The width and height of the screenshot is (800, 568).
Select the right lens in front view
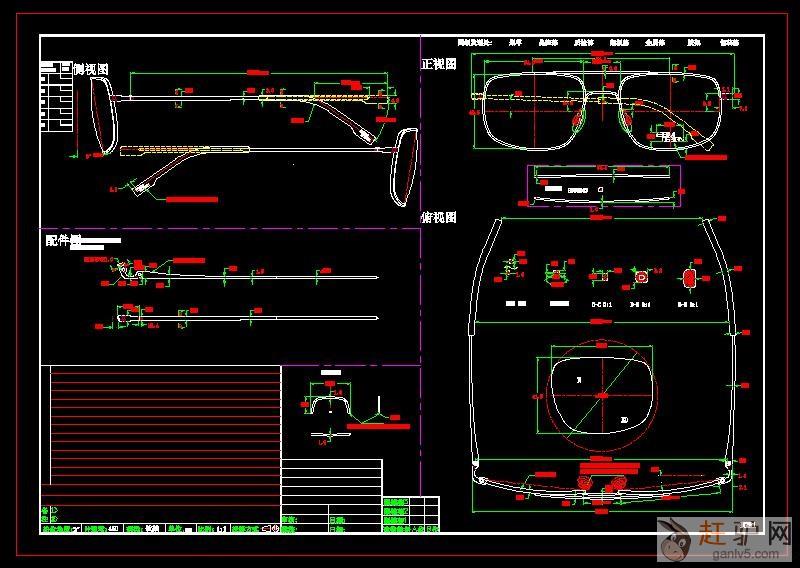670,112
